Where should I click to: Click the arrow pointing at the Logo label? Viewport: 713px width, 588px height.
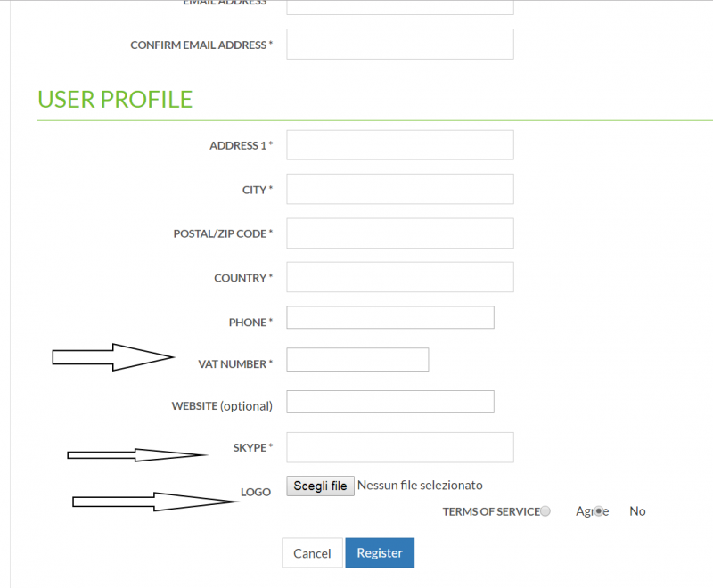(x=154, y=502)
